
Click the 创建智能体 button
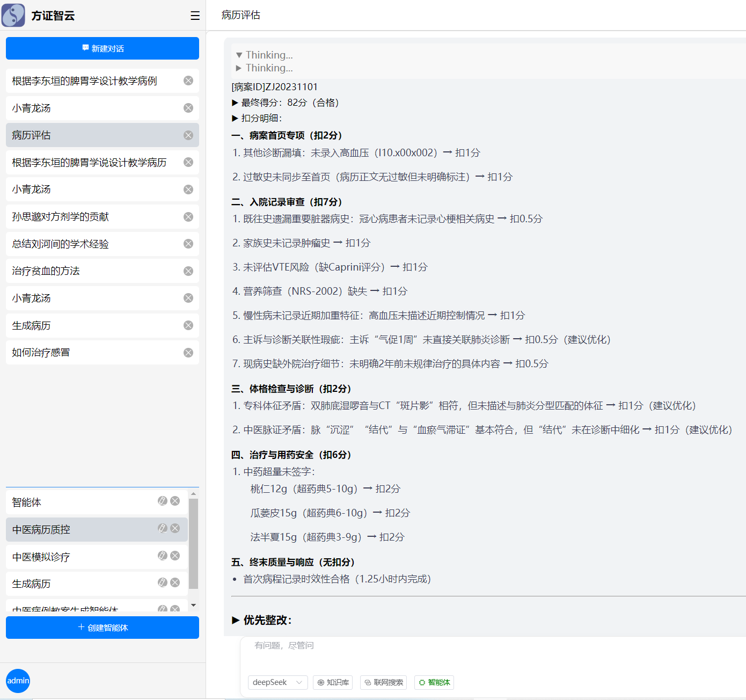103,628
